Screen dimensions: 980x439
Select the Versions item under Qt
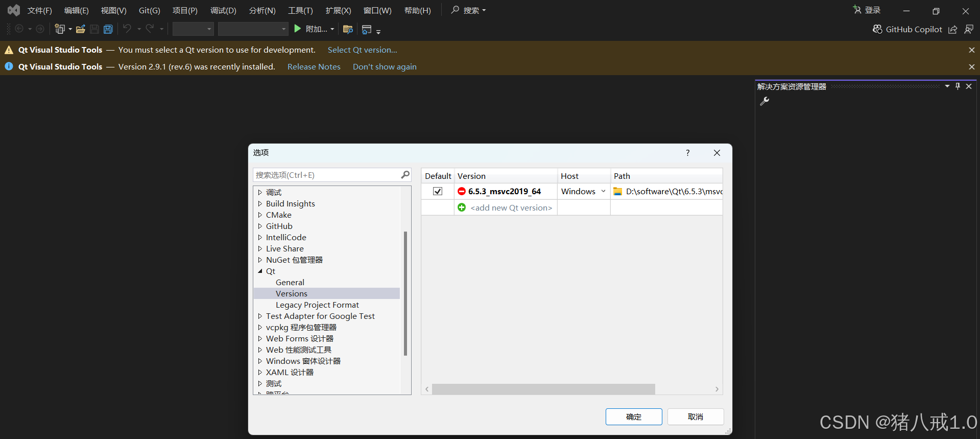292,293
